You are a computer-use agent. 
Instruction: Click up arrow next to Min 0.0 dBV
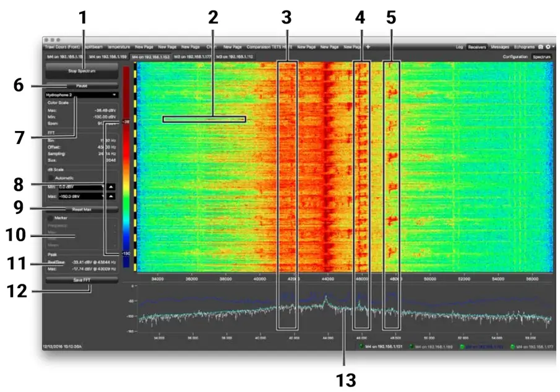[x=111, y=187]
